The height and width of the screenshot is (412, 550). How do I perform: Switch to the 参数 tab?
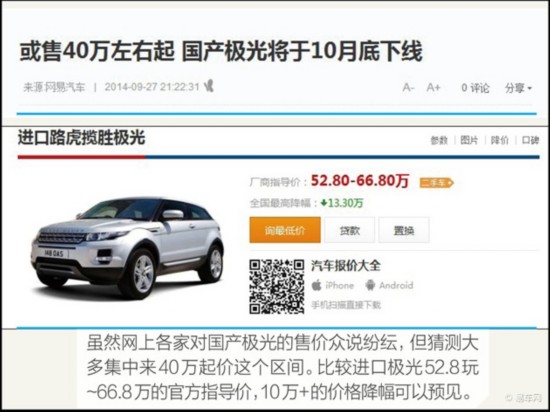pyautogui.click(x=439, y=140)
